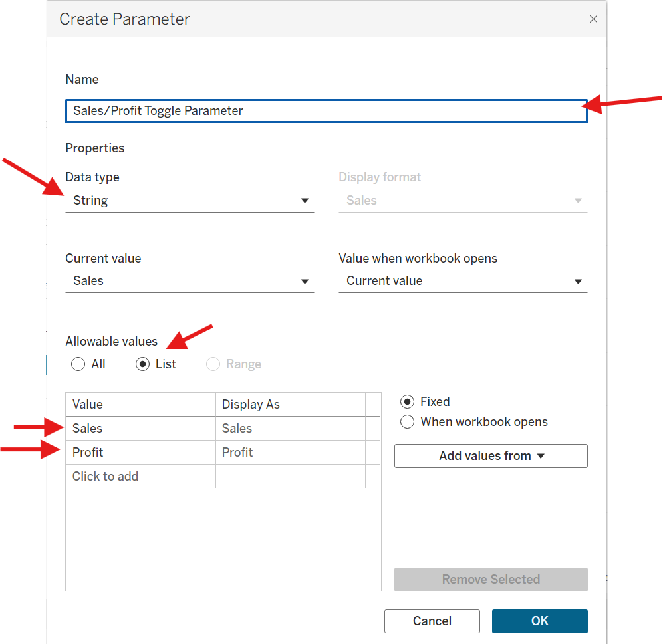Click the Sales Display As cell
Image resolution: width=663 pixels, height=644 pixels.
point(290,429)
